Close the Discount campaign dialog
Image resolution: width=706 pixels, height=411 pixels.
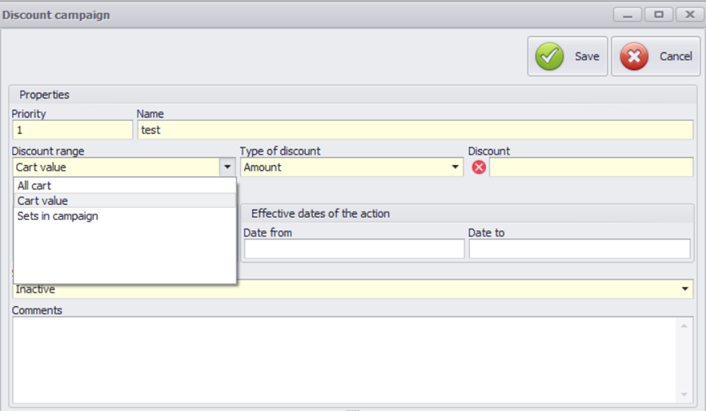(x=690, y=15)
